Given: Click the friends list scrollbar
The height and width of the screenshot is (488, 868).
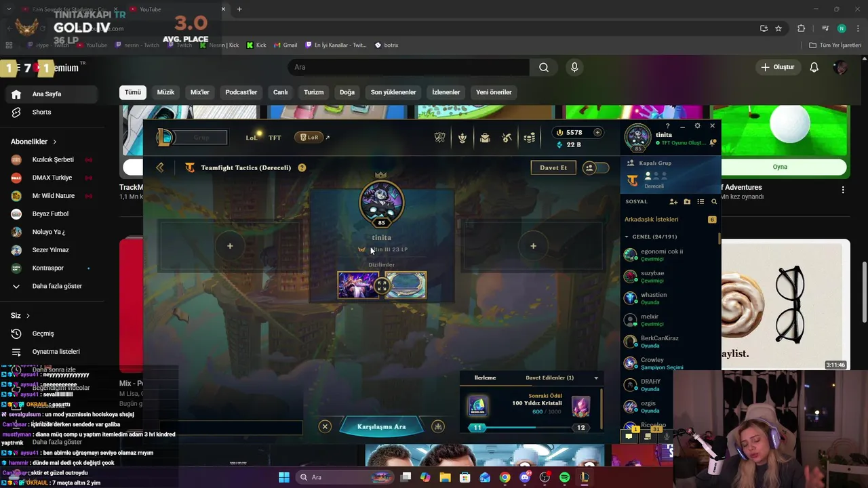Looking at the screenshot, I should click(719, 239).
